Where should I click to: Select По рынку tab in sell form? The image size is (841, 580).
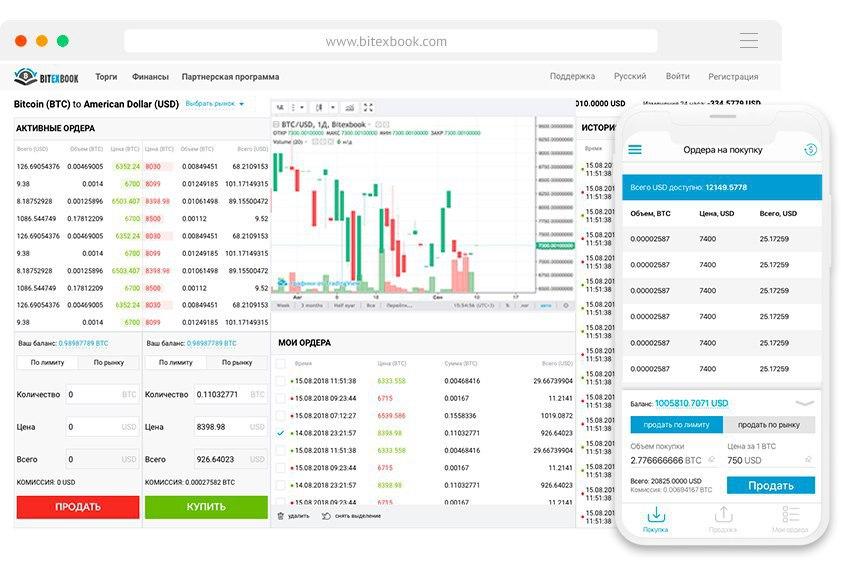coord(109,363)
